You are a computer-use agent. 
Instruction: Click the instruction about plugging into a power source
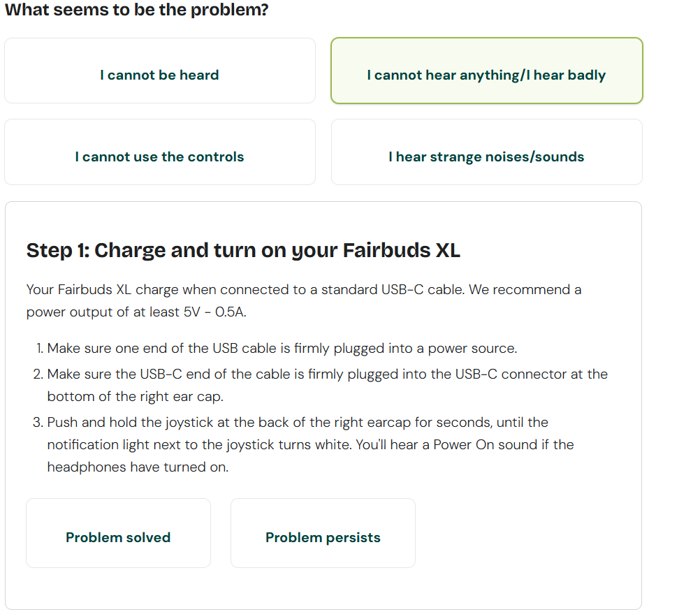point(282,348)
